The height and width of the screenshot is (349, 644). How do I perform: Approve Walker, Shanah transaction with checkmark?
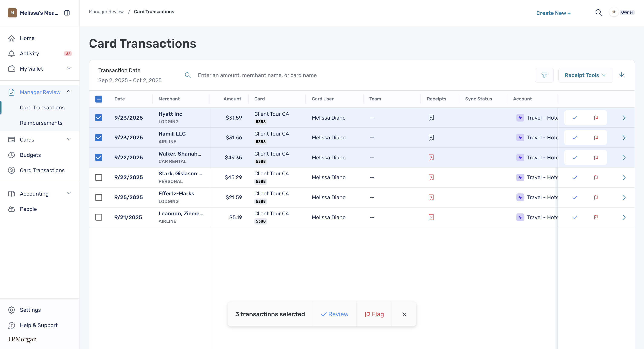pos(575,158)
